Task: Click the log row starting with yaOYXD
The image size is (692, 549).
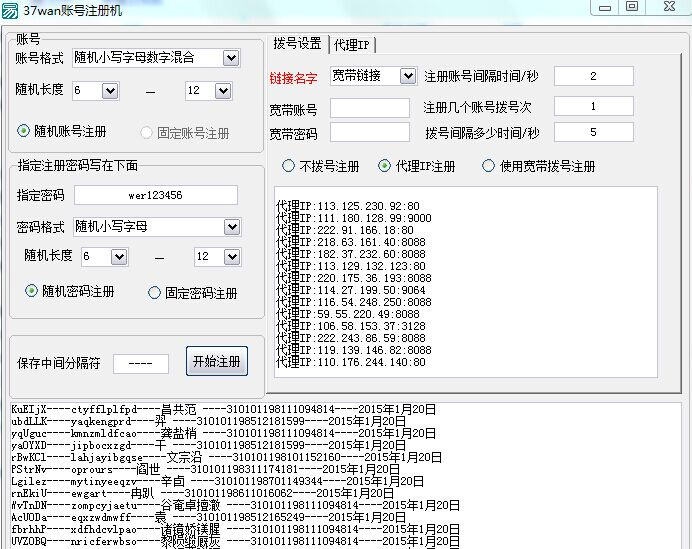Action: (x=208, y=445)
